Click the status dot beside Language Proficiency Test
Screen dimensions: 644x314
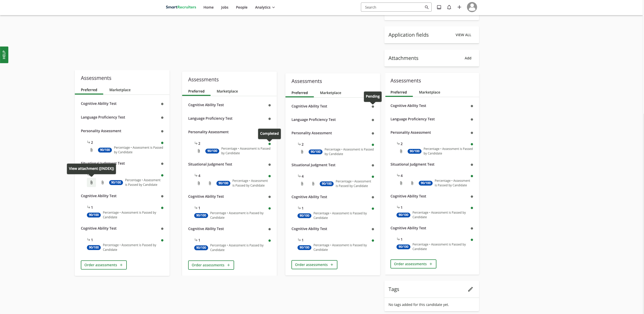pyautogui.click(x=162, y=117)
